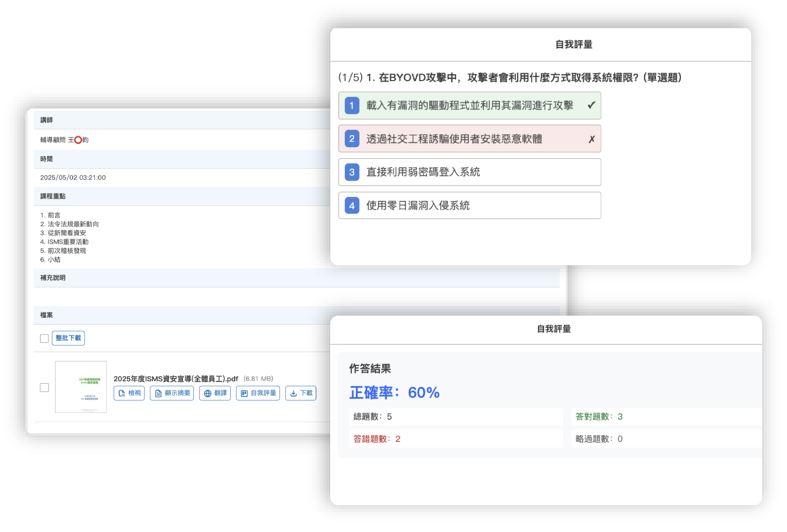The image size is (787, 532).
Task: Select answer option 4 使用零日漏洞入侵系統
Action: tap(470, 205)
